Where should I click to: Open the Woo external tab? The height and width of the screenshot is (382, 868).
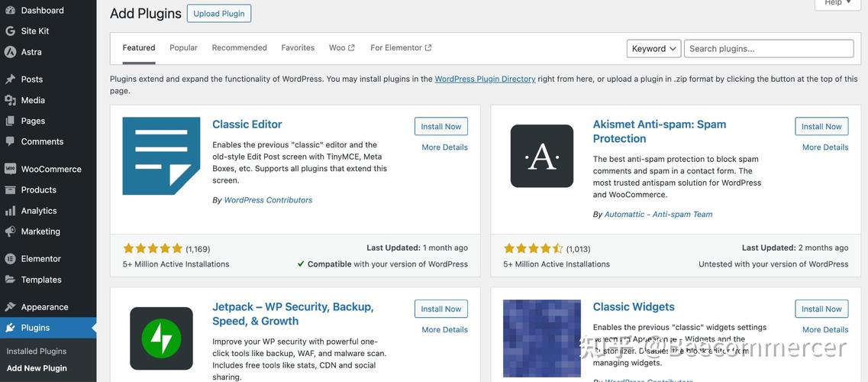(341, 47)
